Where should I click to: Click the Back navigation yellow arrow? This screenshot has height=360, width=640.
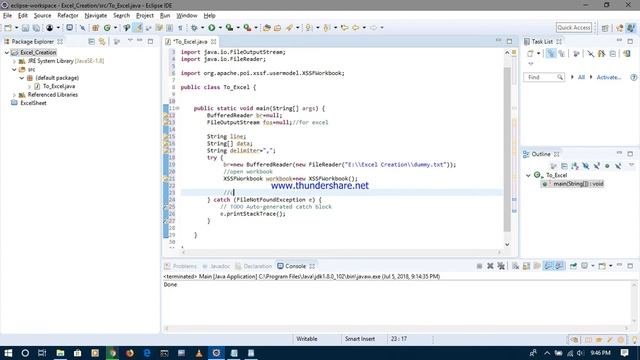[x=356, y=28]
